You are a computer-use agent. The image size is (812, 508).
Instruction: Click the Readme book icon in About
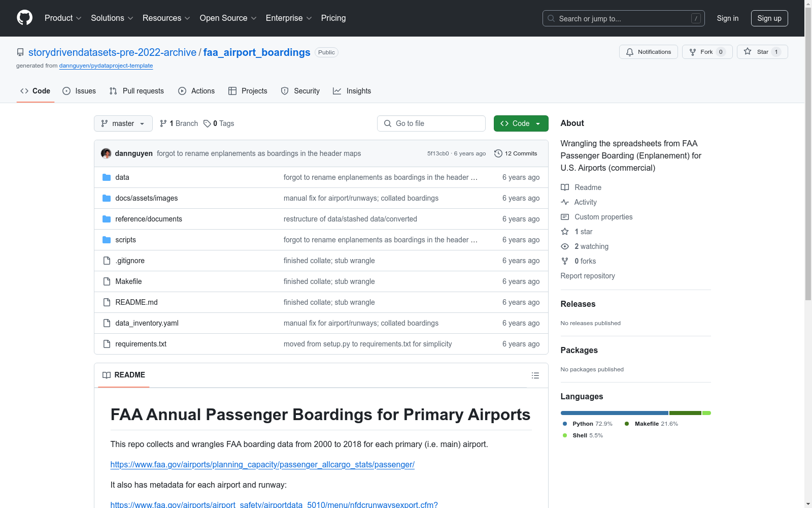(x=565, y=187)
